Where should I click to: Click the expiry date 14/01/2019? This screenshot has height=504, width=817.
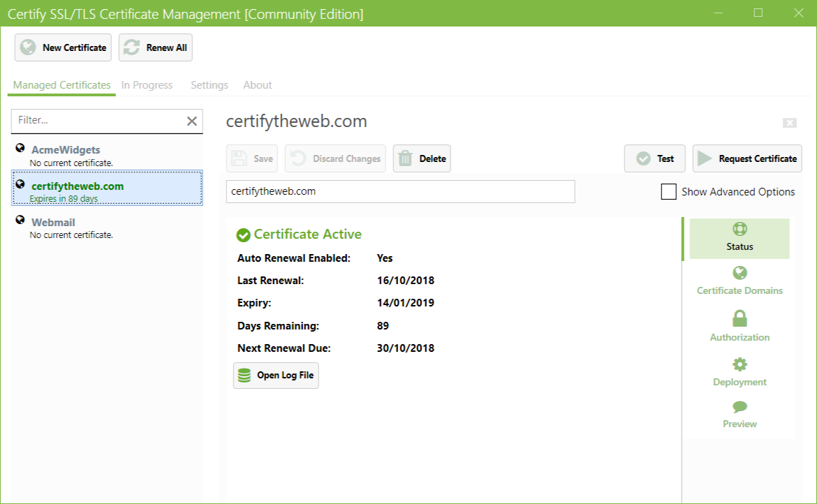click(406, 303)
